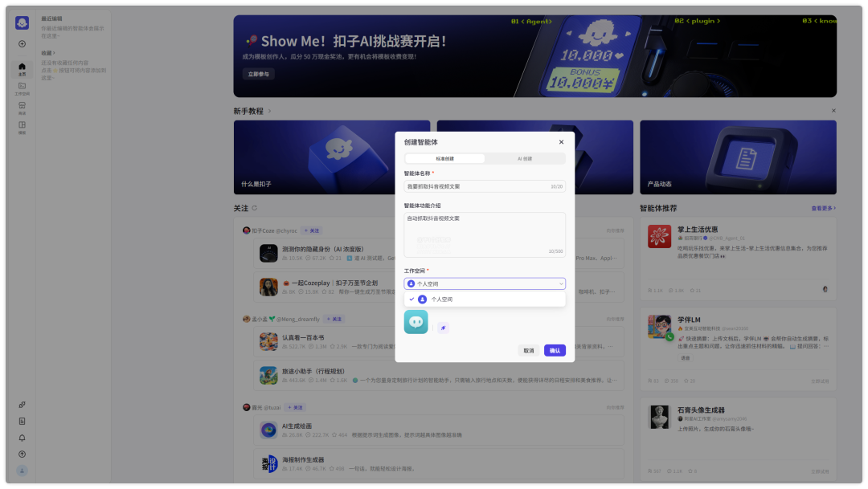Click the 智能体功能介绍 text area
The height and width of the screenshot is (489, 868).
(x=485, y=234)
